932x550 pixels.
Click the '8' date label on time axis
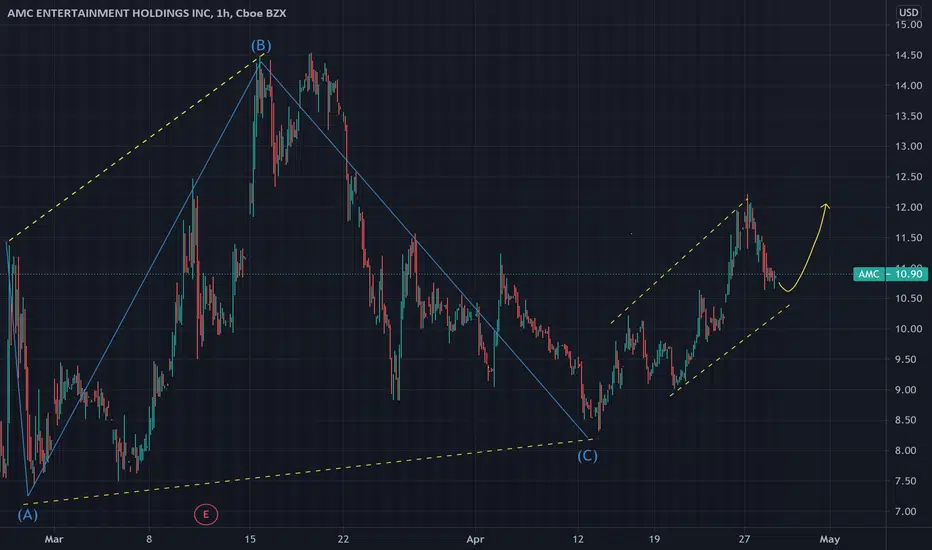149,539
